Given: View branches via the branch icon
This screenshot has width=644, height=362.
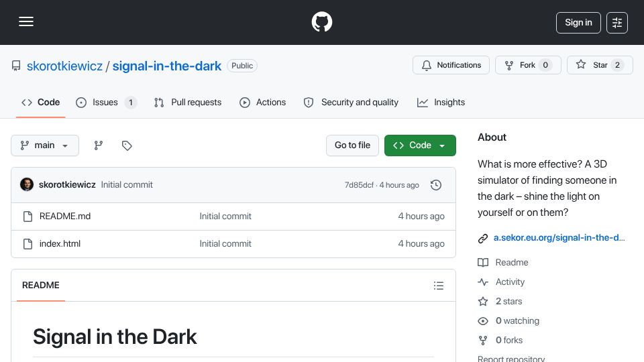Looking at the screenshot, I should coord(98,145).
